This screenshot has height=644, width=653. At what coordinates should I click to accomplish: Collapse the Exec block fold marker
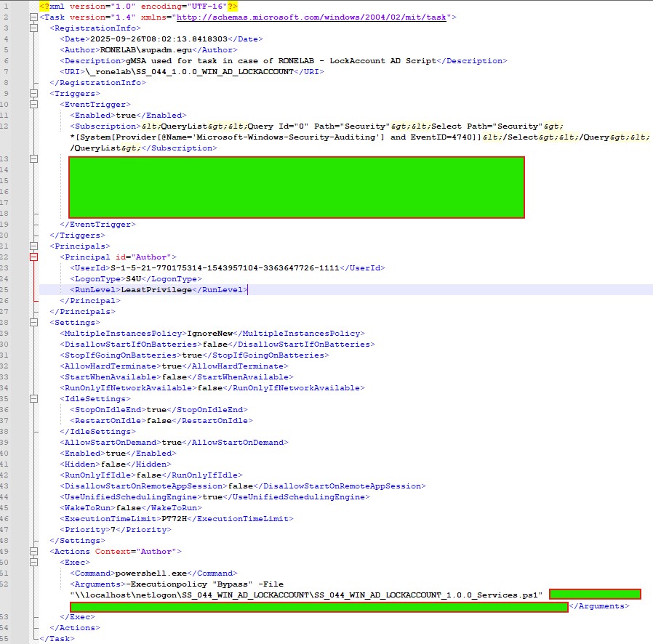point(34,562)
